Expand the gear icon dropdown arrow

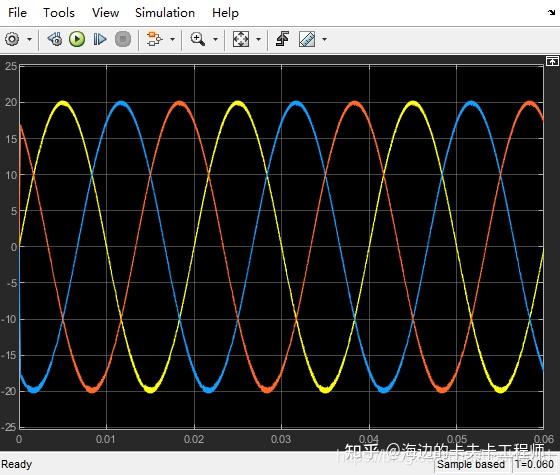pos(29,39)
